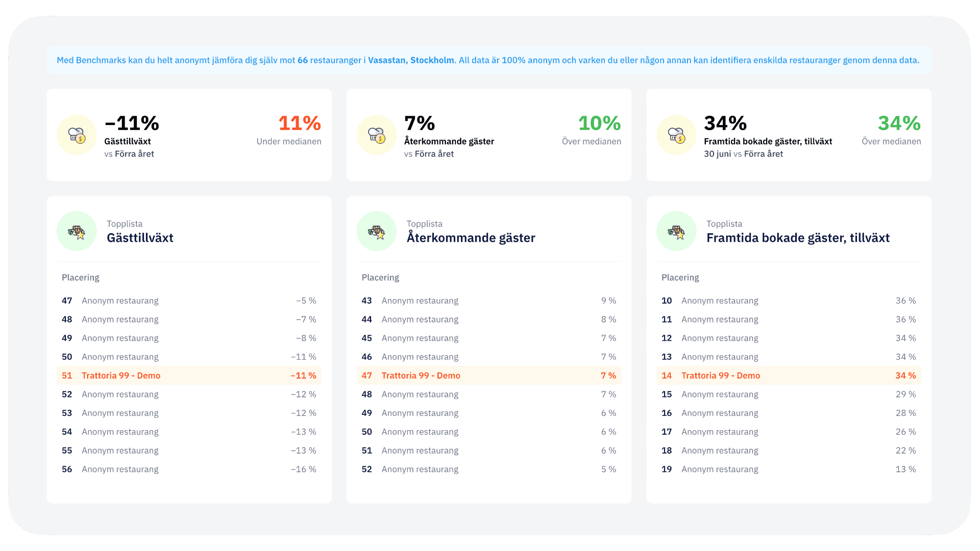Select rank 53 row in Gästtillväxt list
This screenshot has height=551, width=980.
click(x=189, y=413)
